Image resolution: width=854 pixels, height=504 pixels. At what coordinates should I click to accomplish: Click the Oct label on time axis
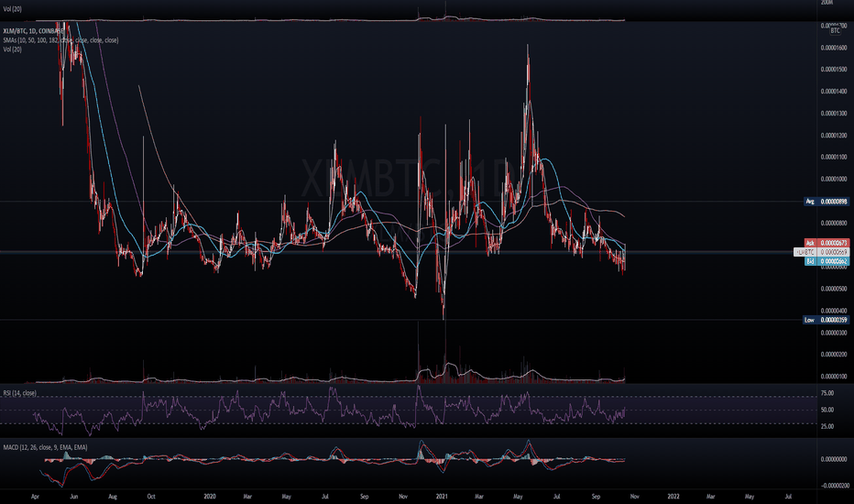pyautogui.click(x=151, y=497)
